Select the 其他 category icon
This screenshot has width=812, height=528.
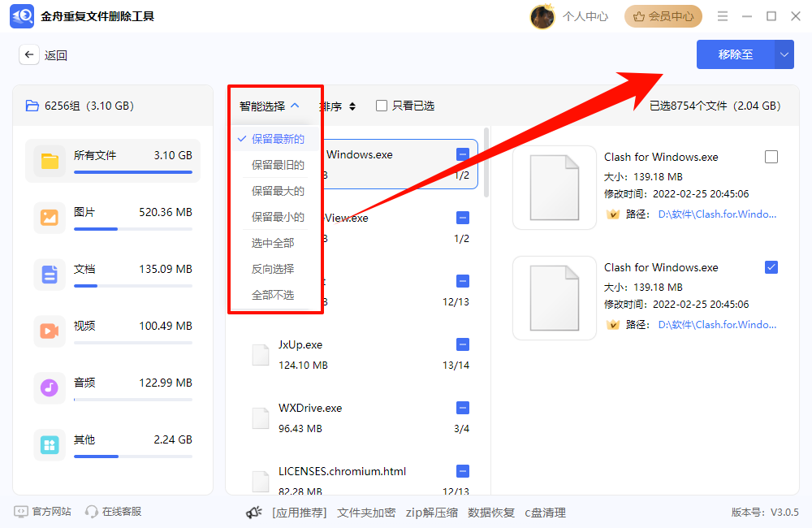[50, 445]
